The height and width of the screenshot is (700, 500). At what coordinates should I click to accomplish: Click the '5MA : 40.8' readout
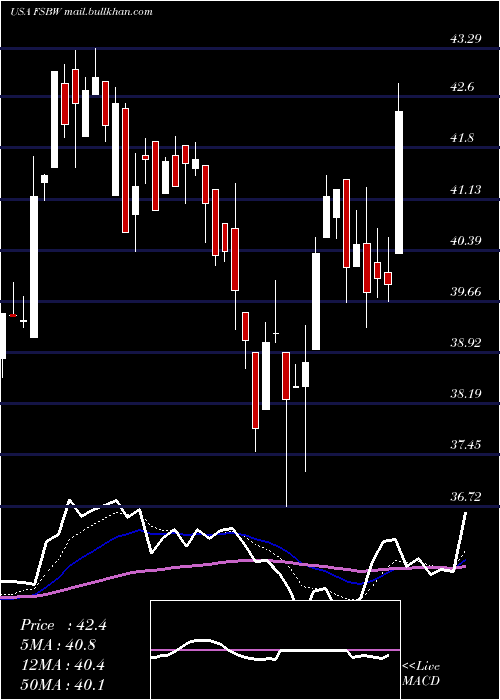[x=58, y=645]
